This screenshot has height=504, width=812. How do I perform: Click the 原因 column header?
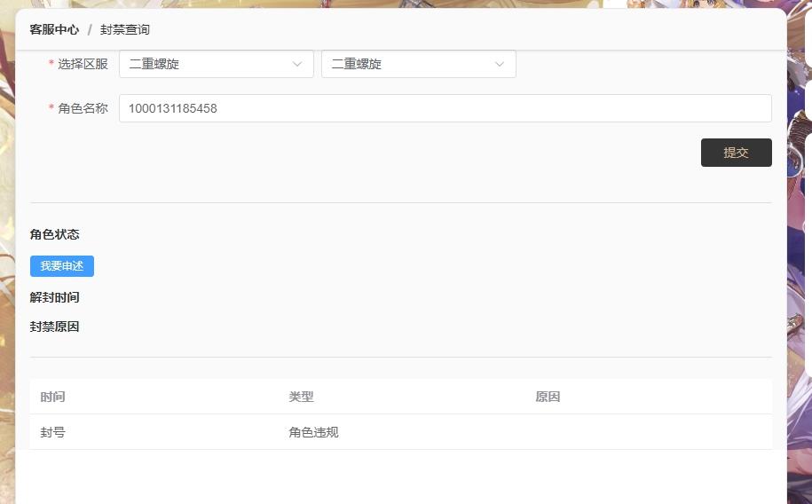pyautogui.click(x=548, y=397)
